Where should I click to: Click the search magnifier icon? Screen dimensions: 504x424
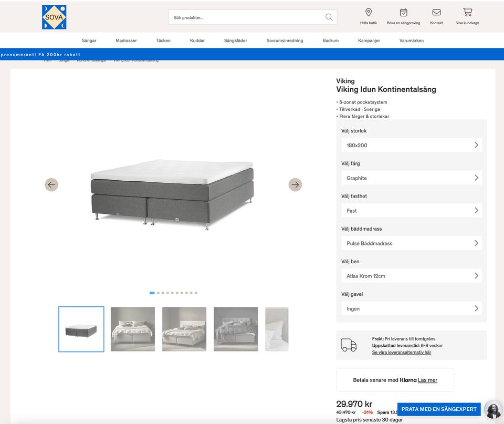[329, 17]
